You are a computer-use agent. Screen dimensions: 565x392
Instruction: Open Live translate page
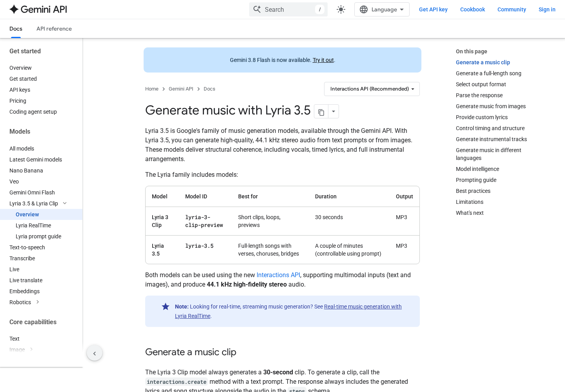[x=26, y=280]
